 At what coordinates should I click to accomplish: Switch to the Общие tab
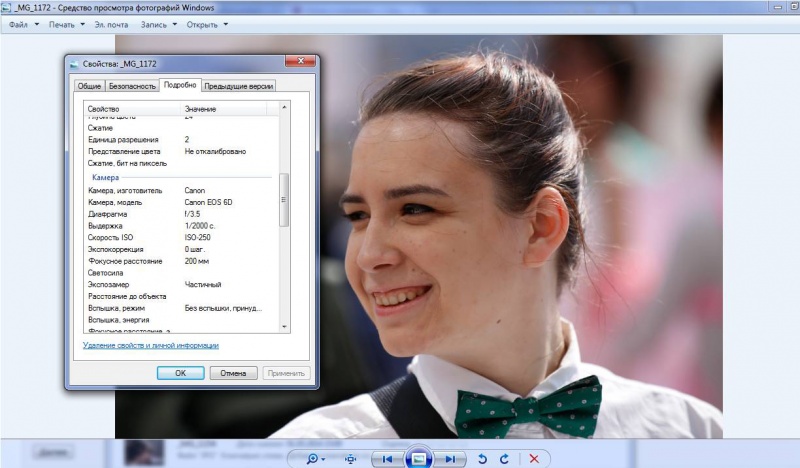tap(89, 86)
